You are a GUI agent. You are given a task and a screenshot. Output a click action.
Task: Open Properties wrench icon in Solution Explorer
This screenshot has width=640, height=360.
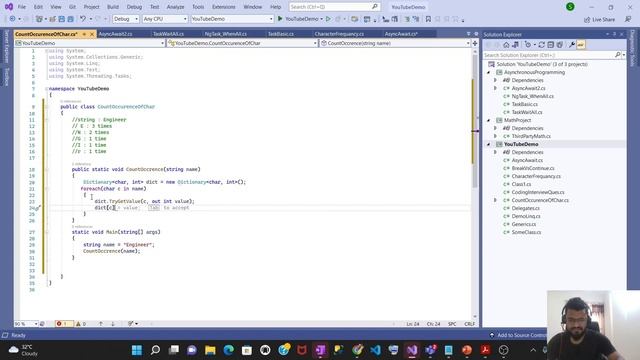[572, 45]
